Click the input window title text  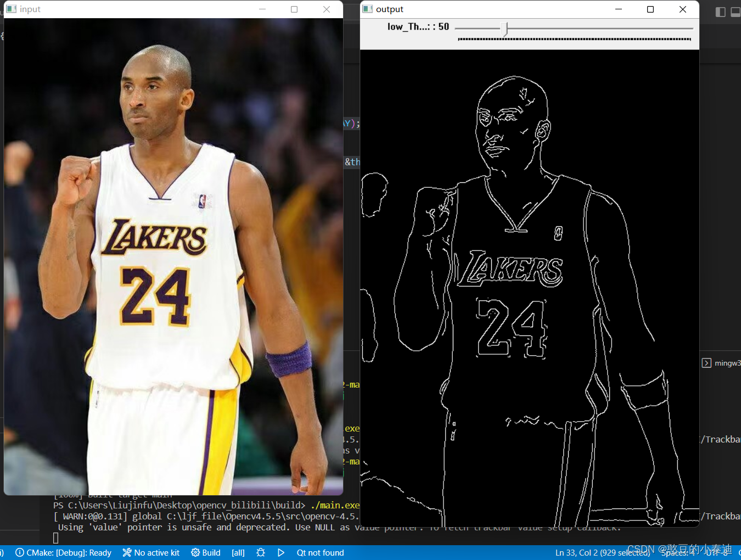[x=30, y=9]
